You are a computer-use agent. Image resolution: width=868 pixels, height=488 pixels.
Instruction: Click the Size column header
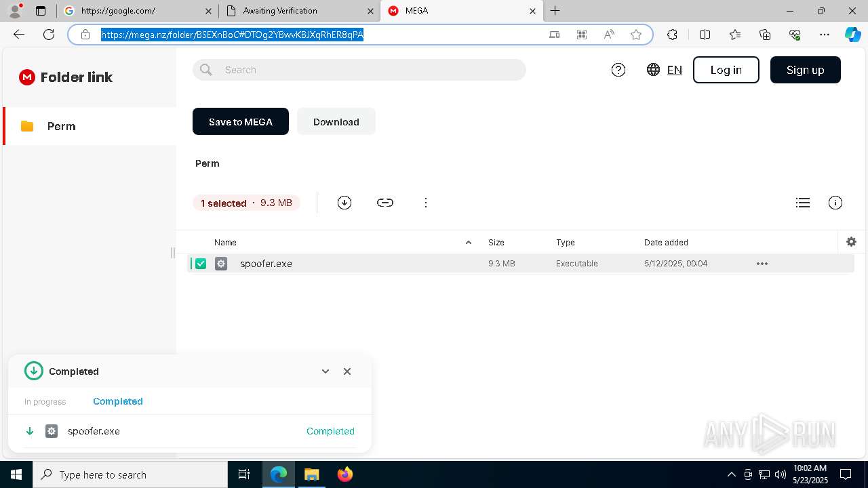point(496,242)
